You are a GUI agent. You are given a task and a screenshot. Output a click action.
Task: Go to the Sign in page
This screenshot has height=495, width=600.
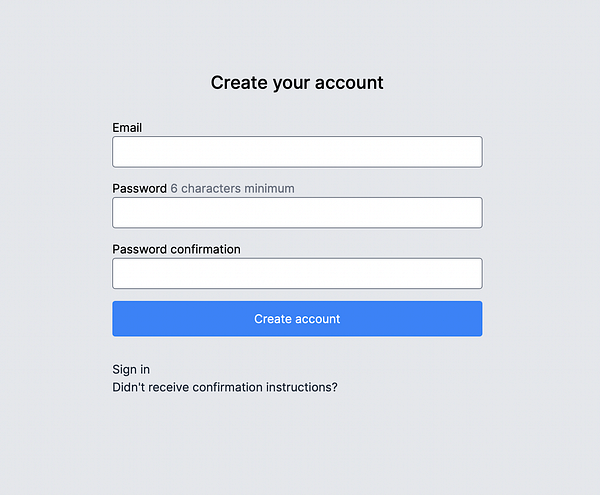pos(131,369)
